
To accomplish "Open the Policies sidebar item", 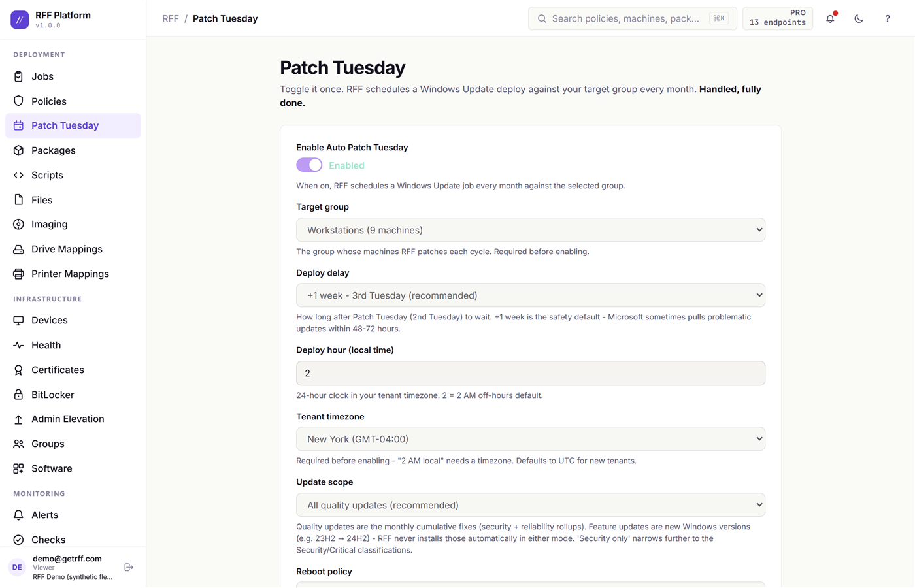I will [x=73, y=101].
